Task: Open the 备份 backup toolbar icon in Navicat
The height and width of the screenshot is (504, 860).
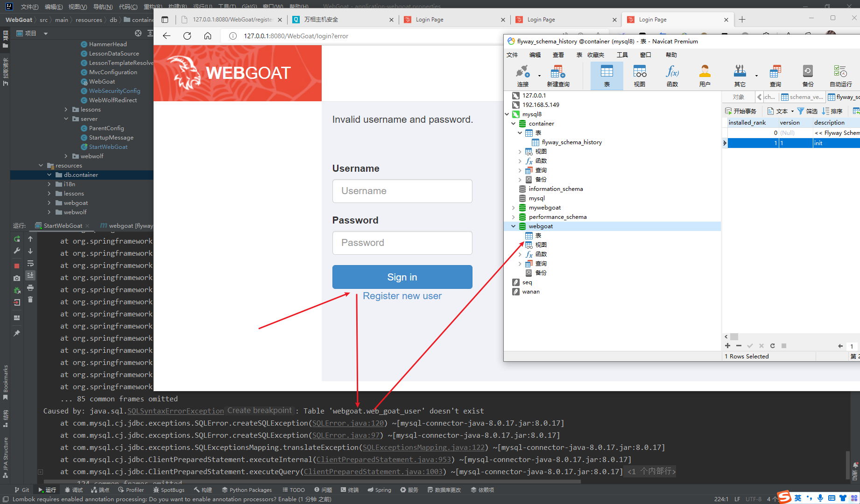Action: tap(808, 76)
